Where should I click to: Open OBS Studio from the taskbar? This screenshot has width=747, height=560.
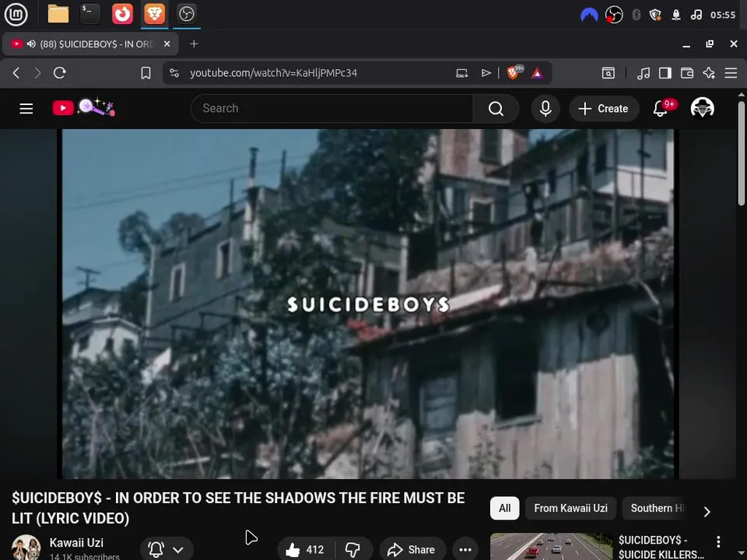[186, 14]
